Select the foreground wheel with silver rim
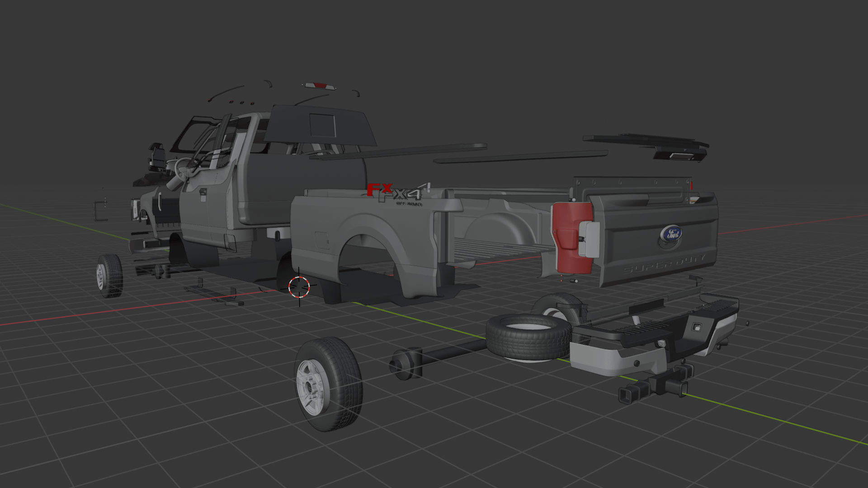The image size is (868, 488). click(x=329, y=384)
